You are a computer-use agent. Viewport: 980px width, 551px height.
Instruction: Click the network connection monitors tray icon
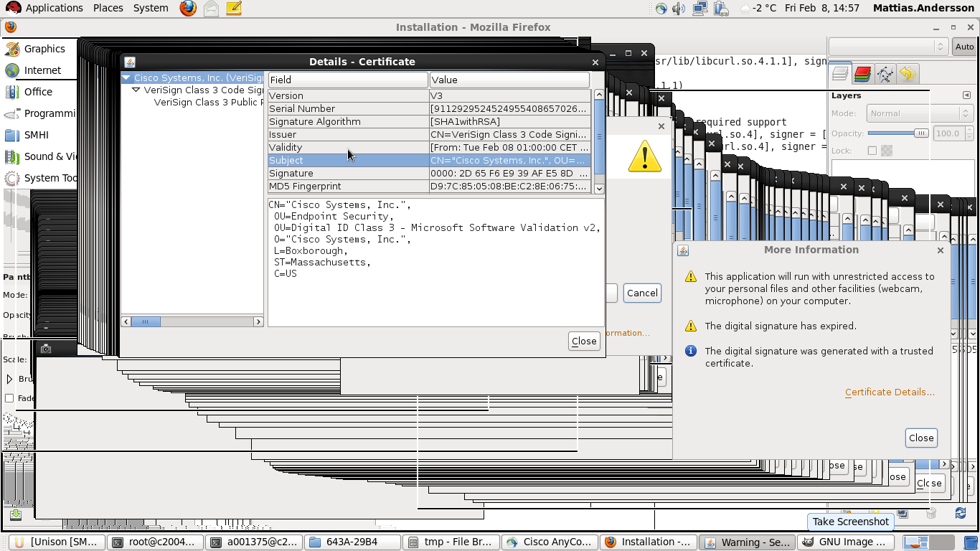click(700, 9)
